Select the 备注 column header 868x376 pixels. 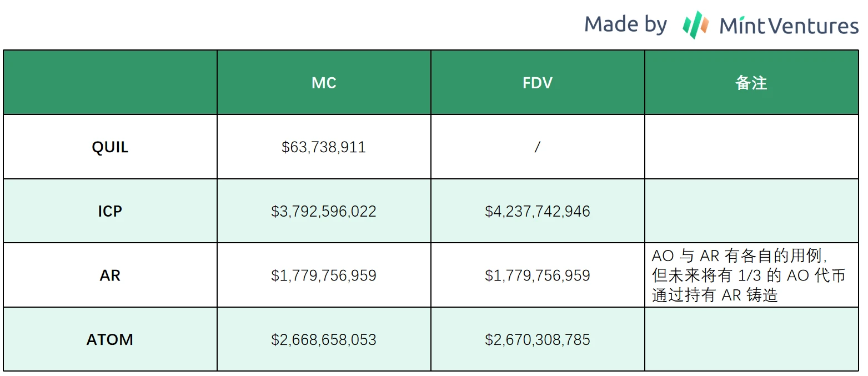pyautogui.click(x=751, y=83)
